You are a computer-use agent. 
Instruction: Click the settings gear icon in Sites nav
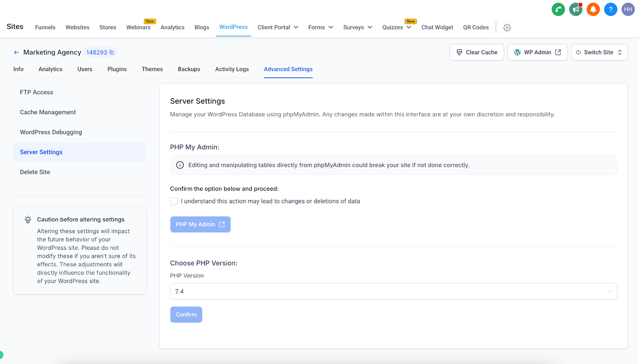point(507,28)
